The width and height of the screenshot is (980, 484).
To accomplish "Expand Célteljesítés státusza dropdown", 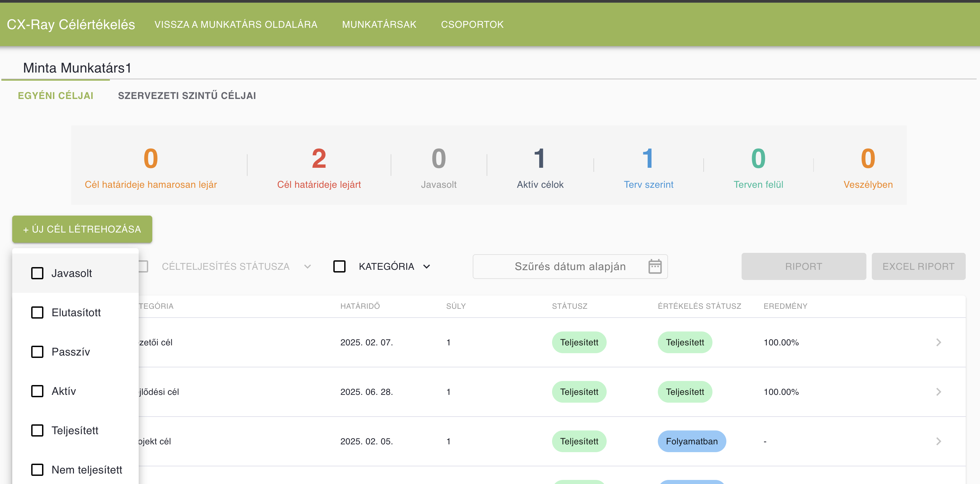I will (x=307, y=266).
